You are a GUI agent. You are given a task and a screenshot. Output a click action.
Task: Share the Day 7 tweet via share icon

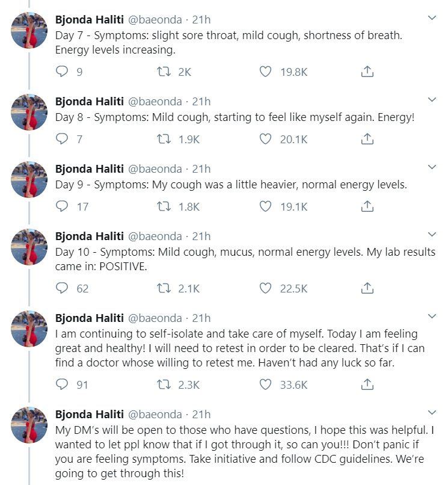(367, 72)
